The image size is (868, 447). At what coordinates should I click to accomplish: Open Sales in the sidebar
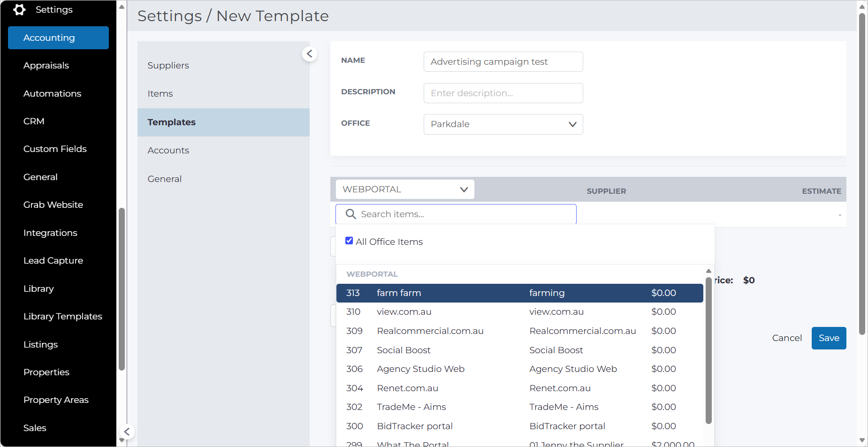35,428
